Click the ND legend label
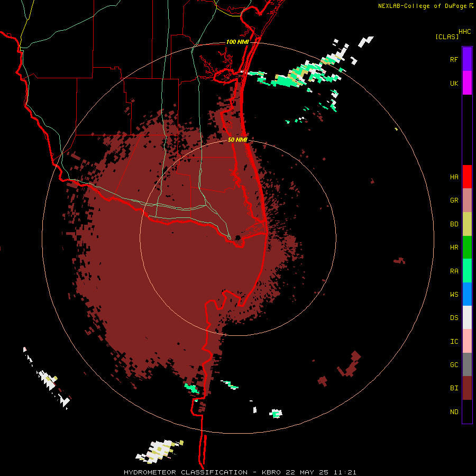Image resolution: width=476 pixels, height=476 pixels. click(454, 412)
